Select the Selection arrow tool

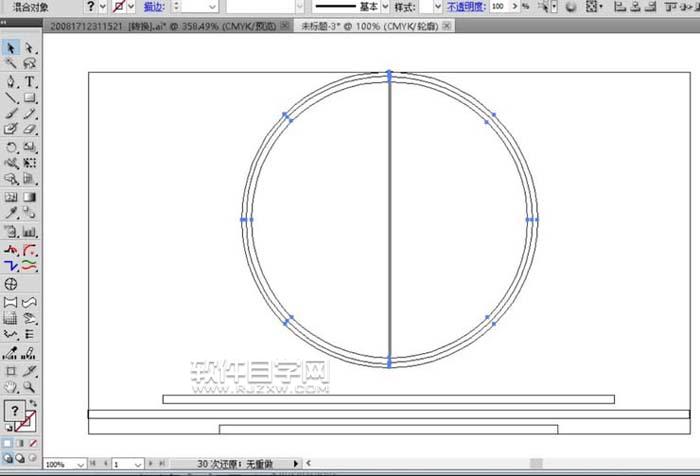pyautogui.click(x=11, y=47)
